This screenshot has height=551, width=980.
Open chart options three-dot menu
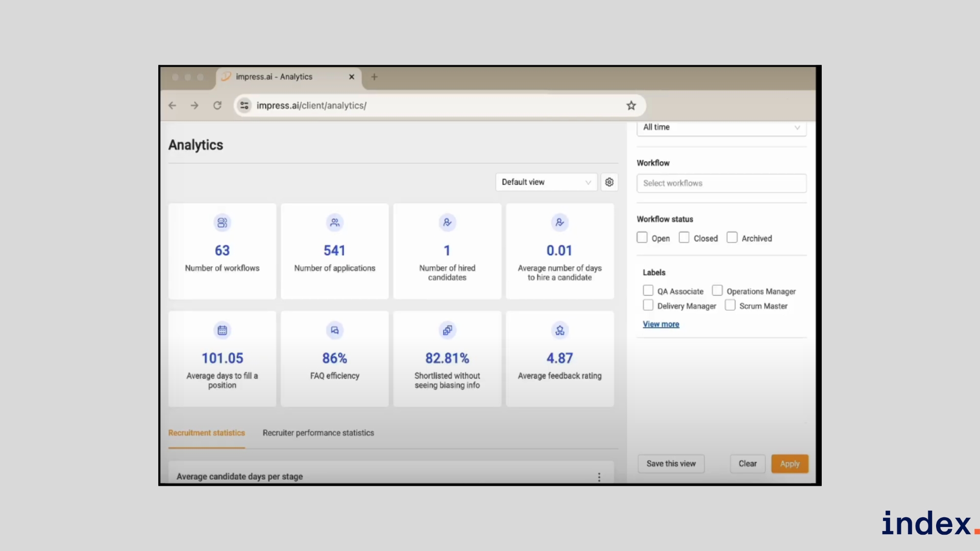click(x=599, y=477)
